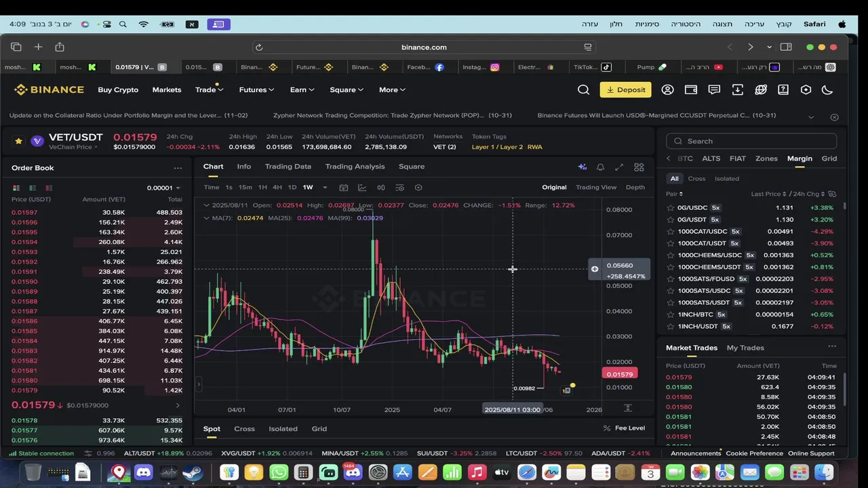Collapse the candle OHLC info row
Viewport: 868px width, 488px height.
click(x=207, y=205)
